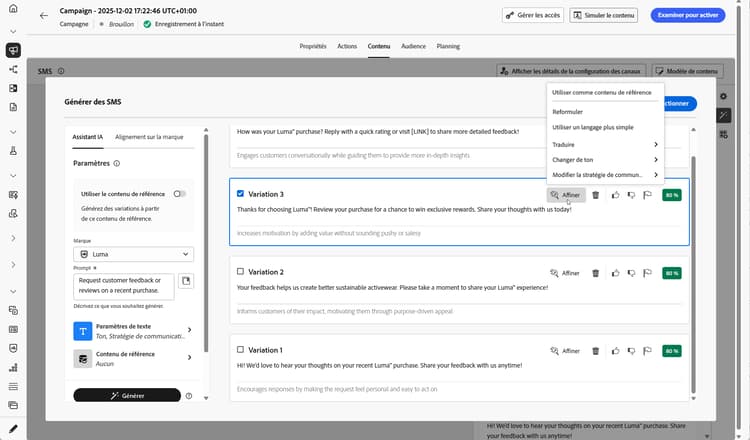This screenshot has height=440, width=750.
Task: Click the Modèle de contenu button
Action: 687,71
